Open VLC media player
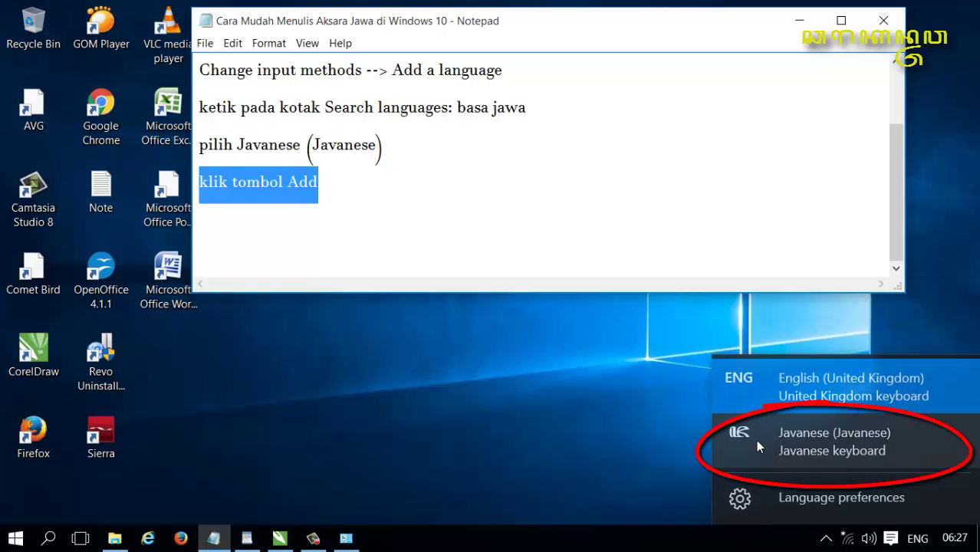Viewport: 980px width, 552px height. coord(167,23)
